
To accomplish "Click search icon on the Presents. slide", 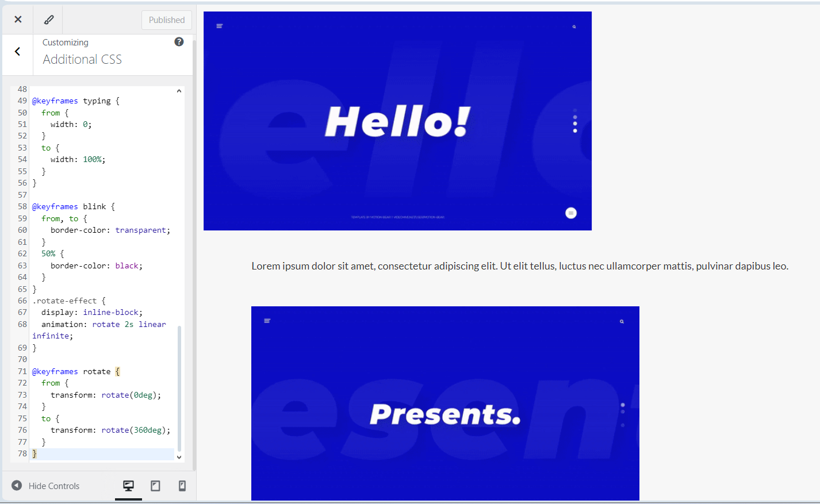I will [x=622, y=322].
